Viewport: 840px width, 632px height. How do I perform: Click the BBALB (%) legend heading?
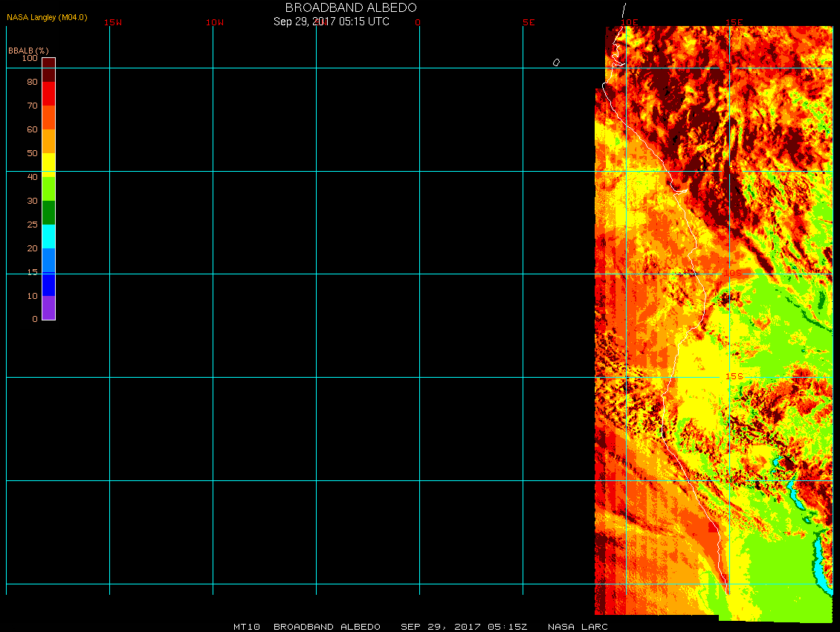point(28,50)
